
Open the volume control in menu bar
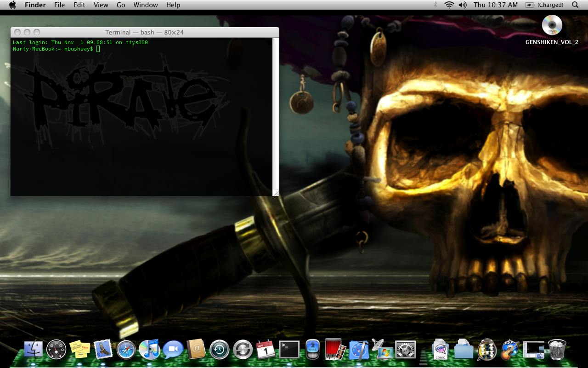[462, 5]
